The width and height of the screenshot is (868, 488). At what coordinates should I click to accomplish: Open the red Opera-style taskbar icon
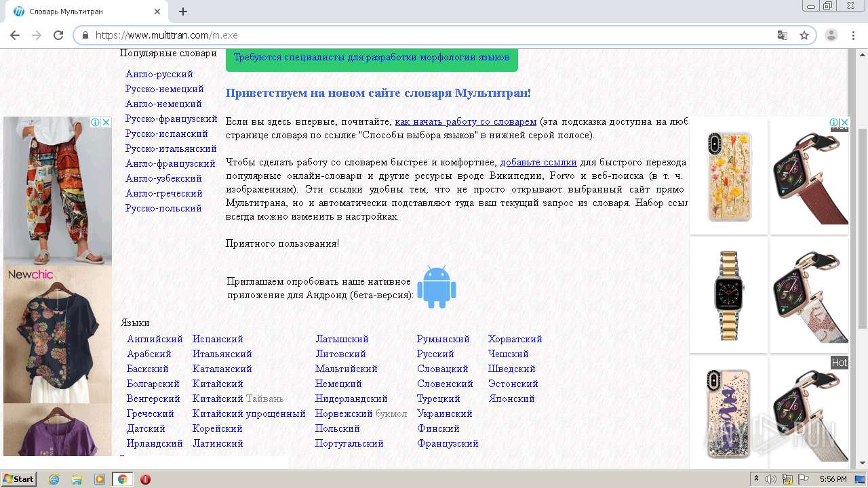point(145,479)
